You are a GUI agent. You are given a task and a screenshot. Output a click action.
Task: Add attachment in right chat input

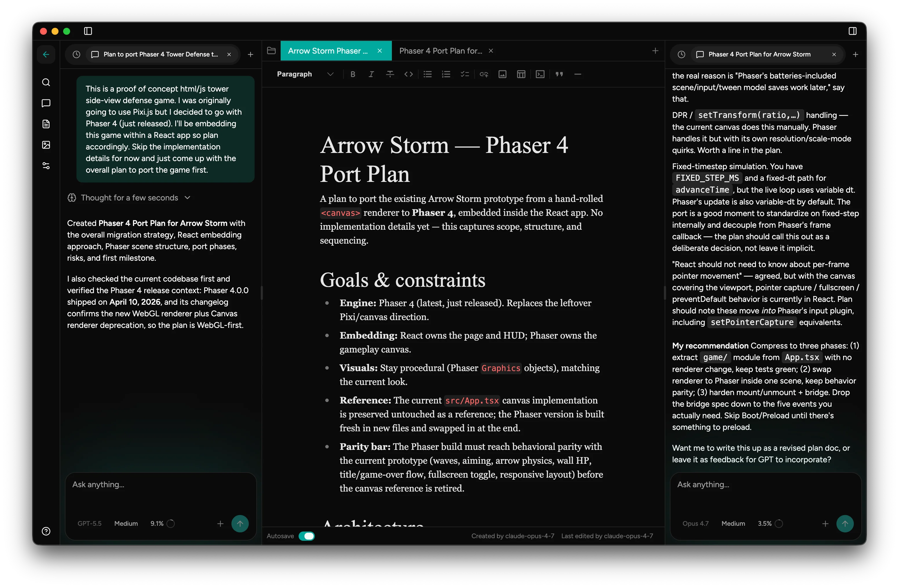click(x=825, y=523)
